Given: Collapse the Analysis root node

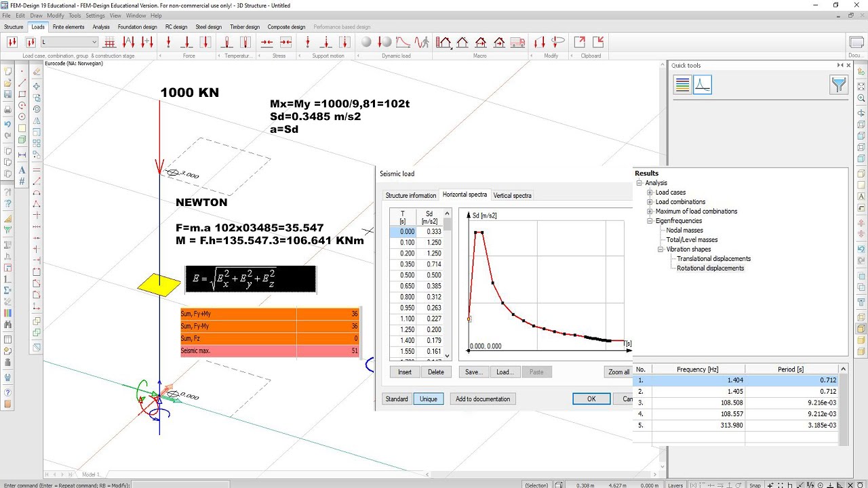Looking at the screenshot, I should (x=639, y=183).
